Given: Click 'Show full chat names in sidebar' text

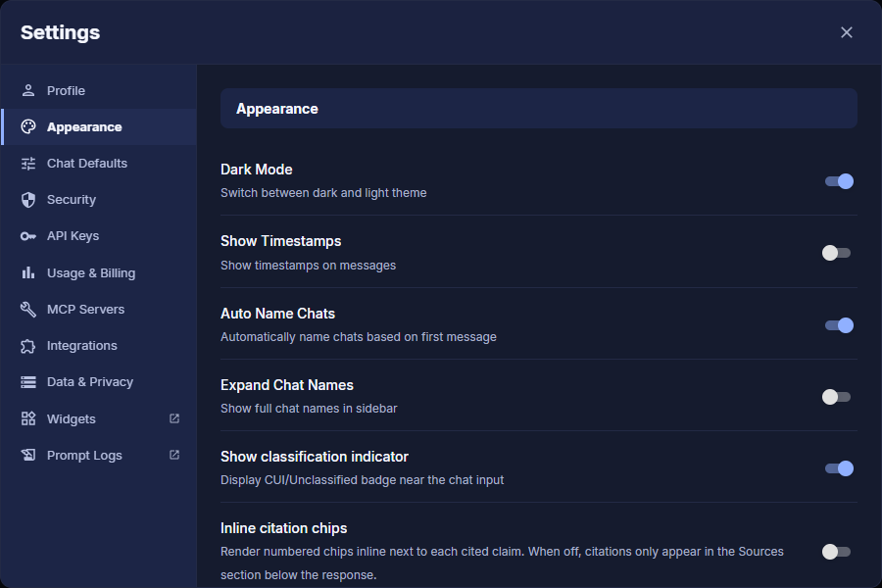Looking at the screenshot, I should (309, 409).
